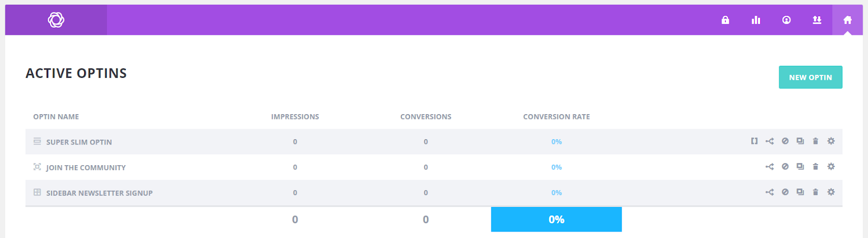Click the Impressions column header

[295, 117]
